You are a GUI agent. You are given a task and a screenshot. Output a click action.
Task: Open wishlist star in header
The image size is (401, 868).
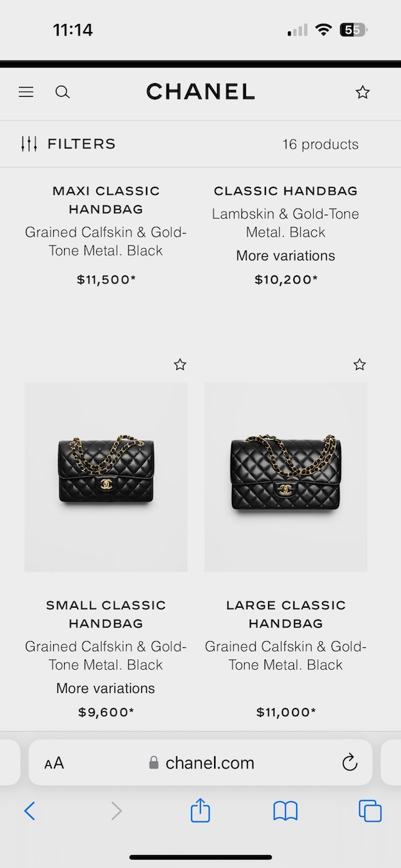click(363, 92)
